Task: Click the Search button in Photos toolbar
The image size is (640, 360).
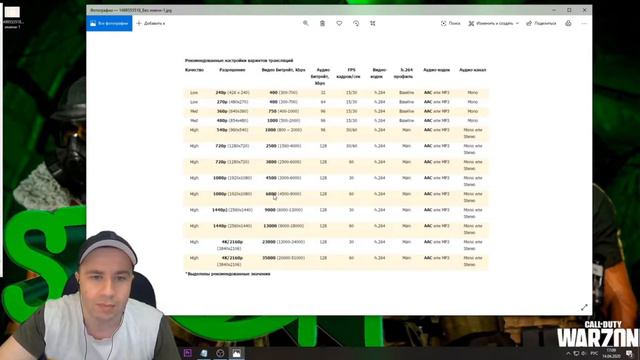Action: 451,23
